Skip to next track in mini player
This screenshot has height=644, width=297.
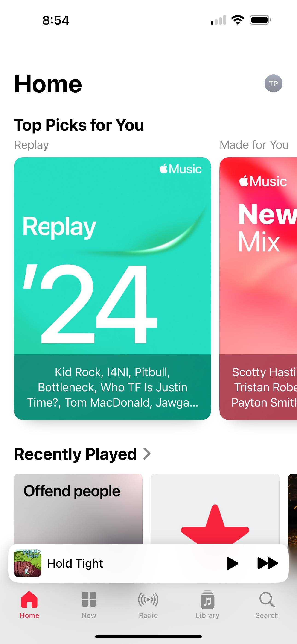click(267, 563)
